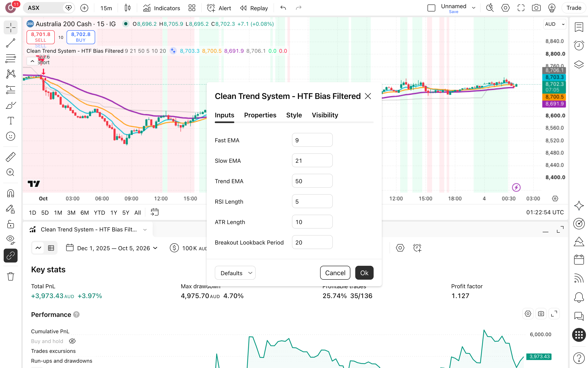
Task: Click the 8,701.8 SELL button
Action: click(x=41, y=37)
